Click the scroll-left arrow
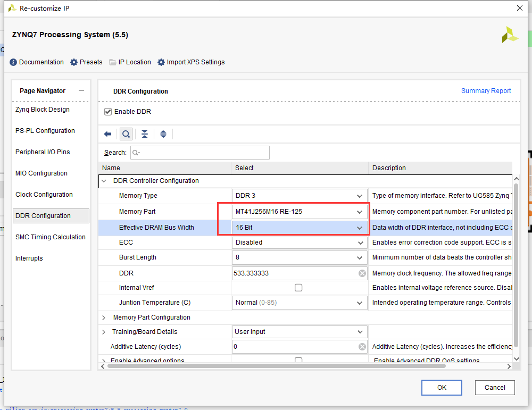 coord(103,366)
